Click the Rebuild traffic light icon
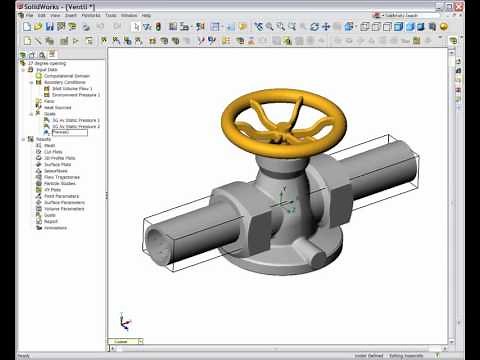 [x=158, y=27]
